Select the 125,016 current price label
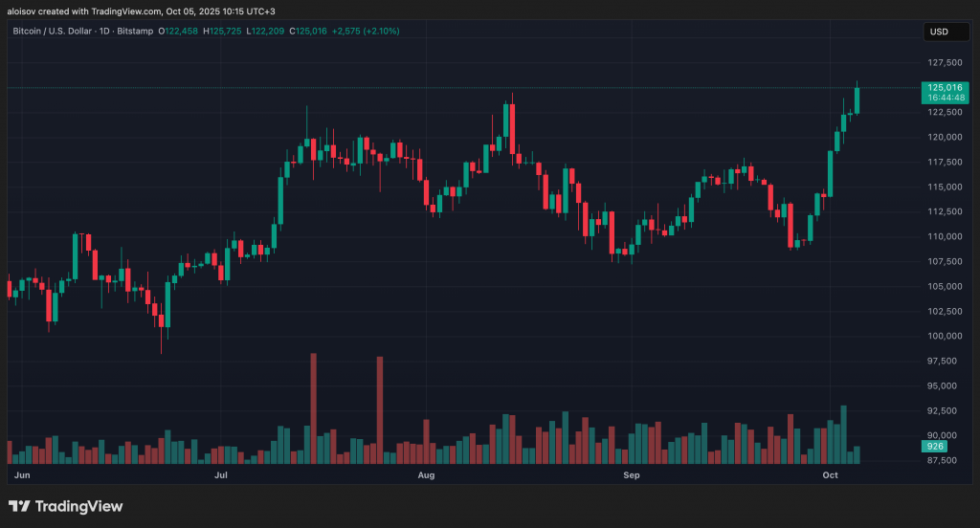This screenshot has width=980, height=528. (x=942, y=87)
